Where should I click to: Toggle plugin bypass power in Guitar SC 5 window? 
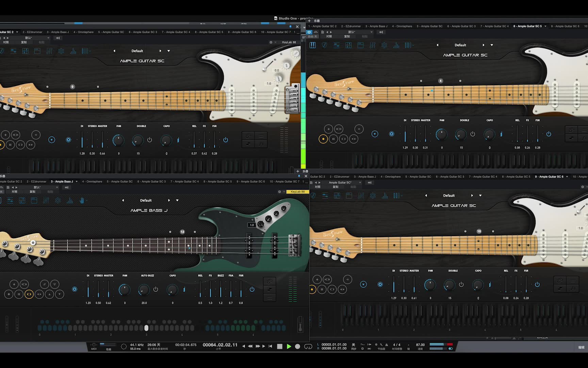click(x=309, y=32)
